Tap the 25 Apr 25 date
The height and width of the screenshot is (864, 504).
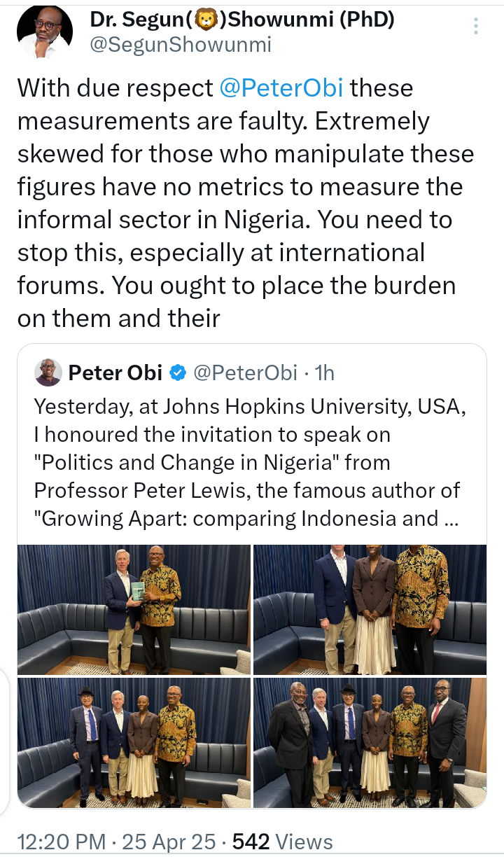pyautogui.click(x=169, y=841)
